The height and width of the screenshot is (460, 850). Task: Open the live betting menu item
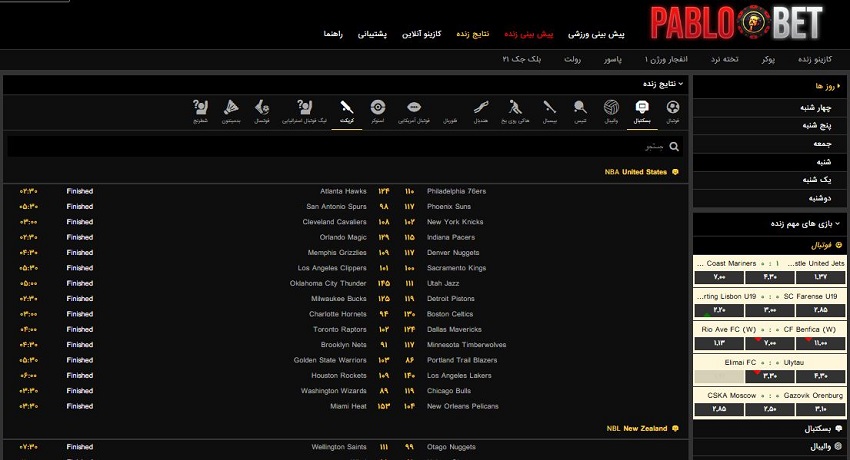coord(529,34)
